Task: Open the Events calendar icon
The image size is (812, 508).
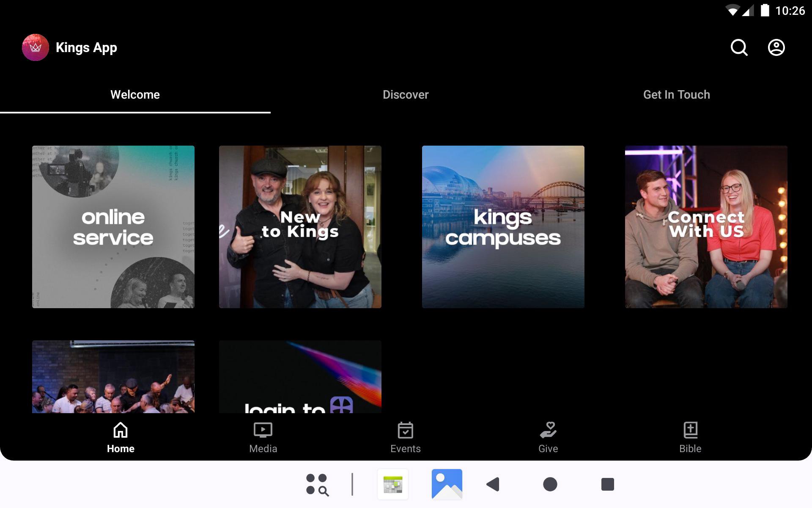Action: click(405, 431)
